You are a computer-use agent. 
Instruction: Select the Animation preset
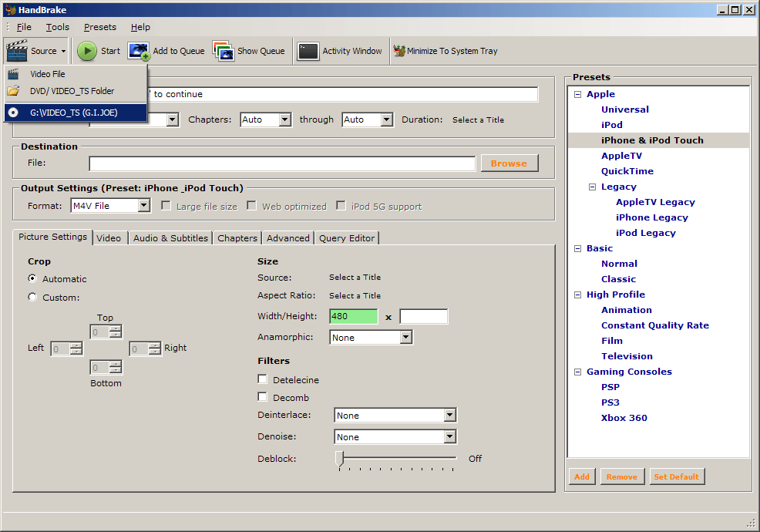coord(626,310)
